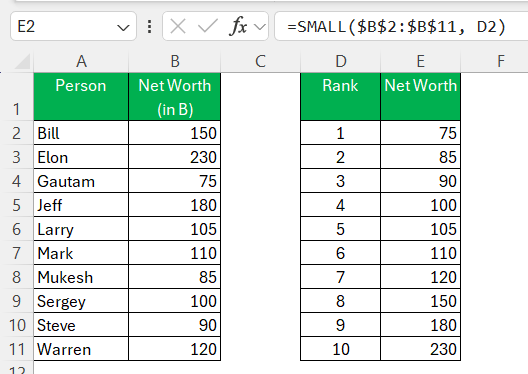Select row 10 header

17,325
